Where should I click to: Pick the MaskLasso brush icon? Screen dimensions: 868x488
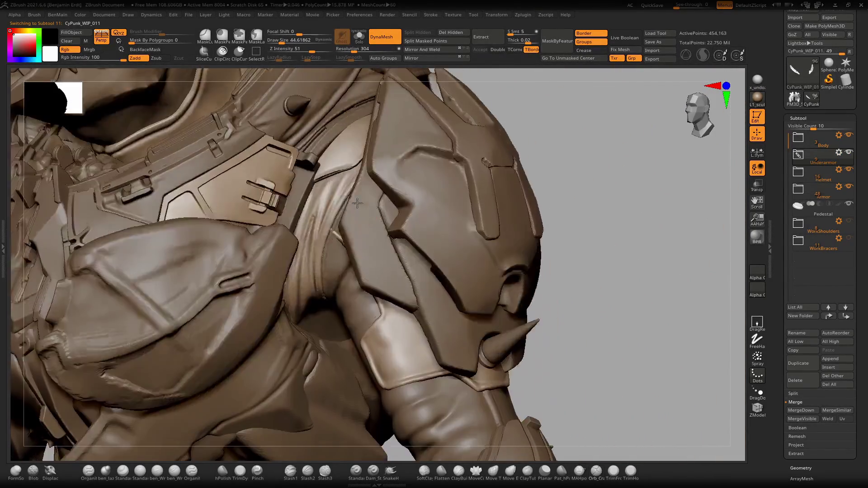coord(256,36)
